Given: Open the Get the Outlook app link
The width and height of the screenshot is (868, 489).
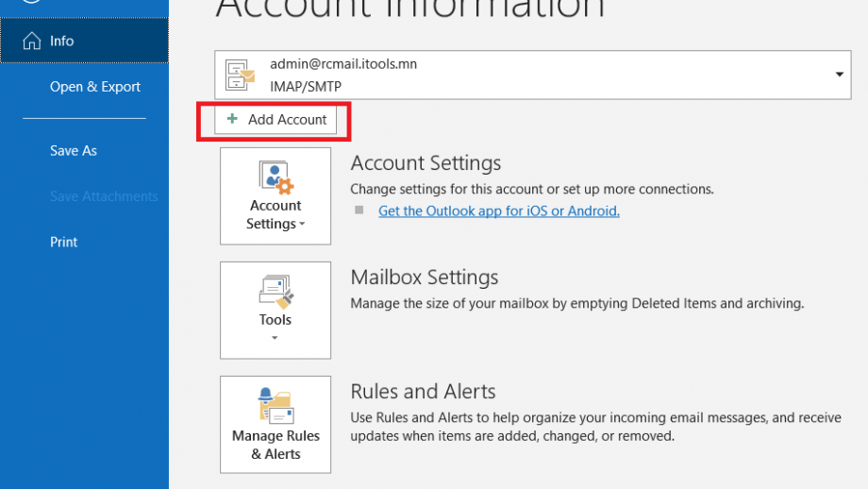Looking at the screenshot, I should tap(499, 211).
